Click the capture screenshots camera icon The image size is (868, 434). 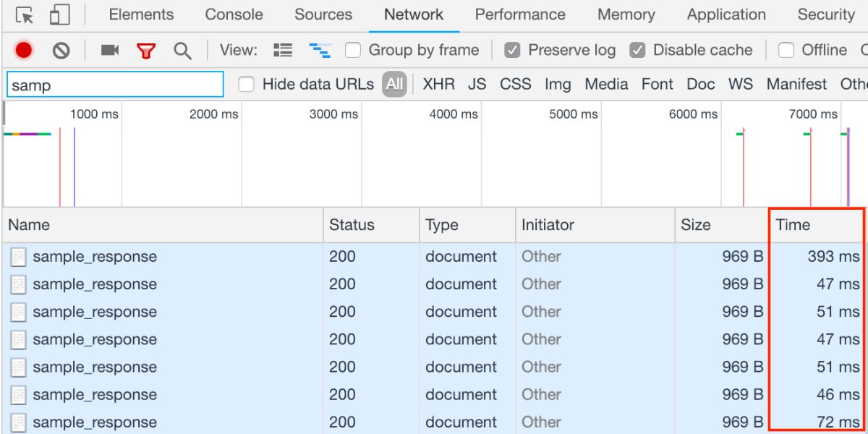110,51
